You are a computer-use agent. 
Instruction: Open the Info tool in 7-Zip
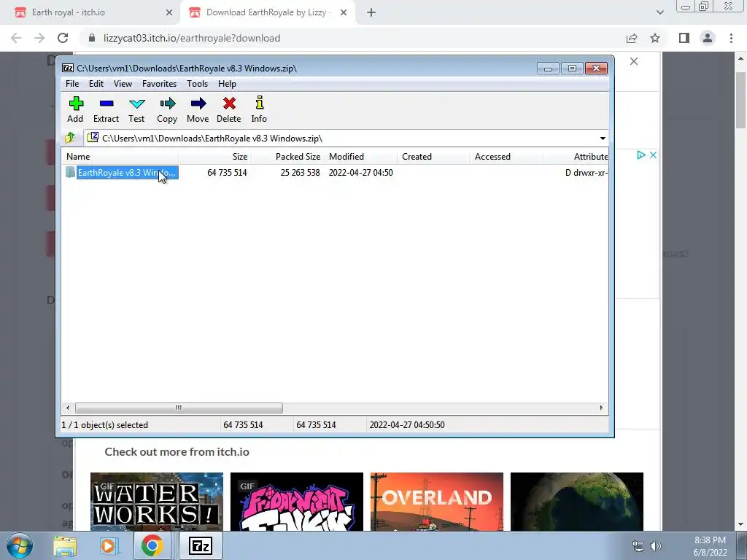(x=259, y=109)
